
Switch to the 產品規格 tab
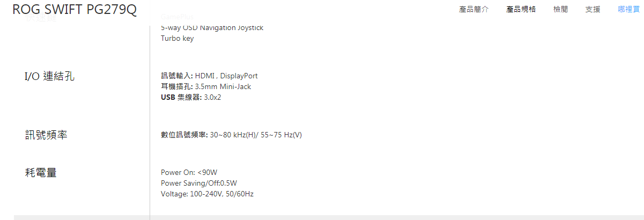(521, 10)
